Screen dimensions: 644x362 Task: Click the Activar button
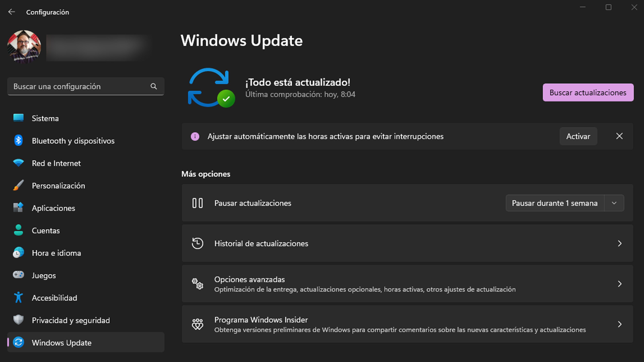click(578, 136)
